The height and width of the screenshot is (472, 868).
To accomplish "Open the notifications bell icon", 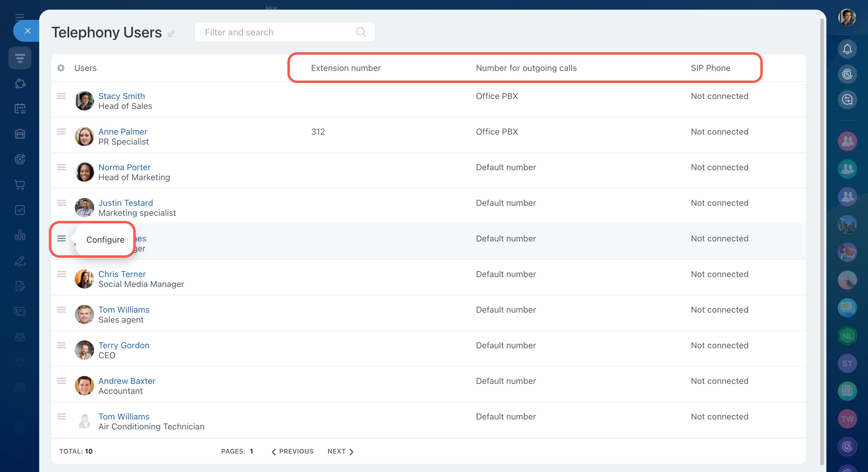I will click(x=847, y=49).
